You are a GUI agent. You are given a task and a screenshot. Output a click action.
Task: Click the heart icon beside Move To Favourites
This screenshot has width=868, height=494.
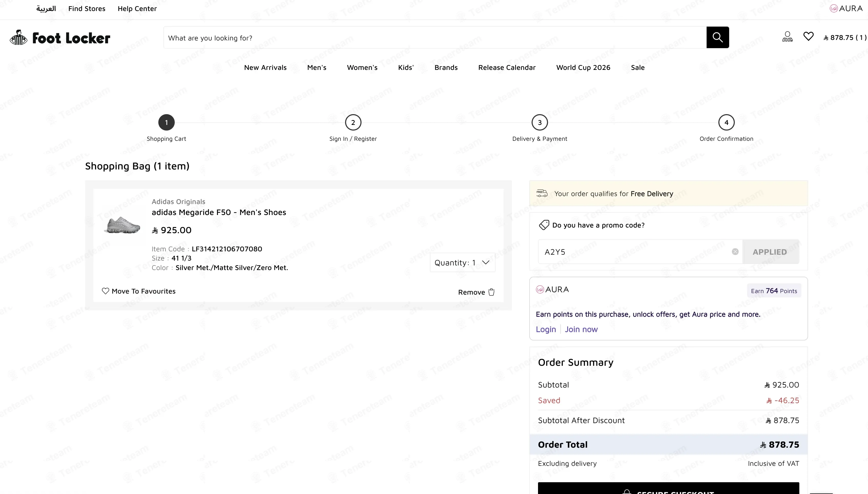(105, 291)
